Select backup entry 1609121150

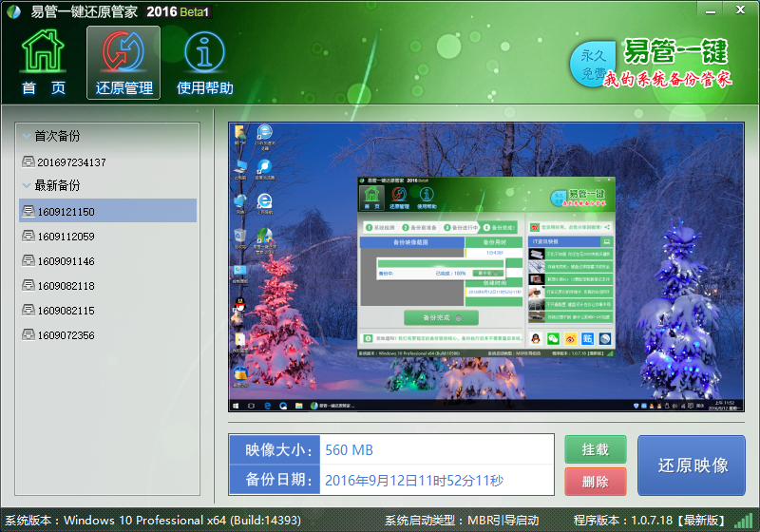click(107, 211)
